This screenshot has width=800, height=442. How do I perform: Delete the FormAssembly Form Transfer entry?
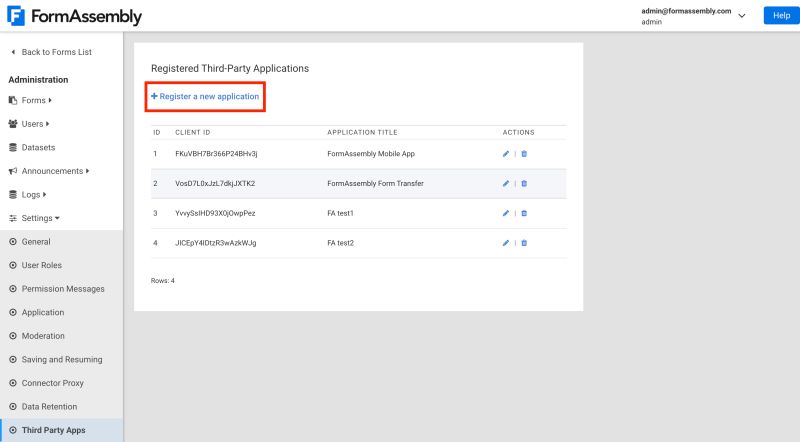[x=524, y=183]
